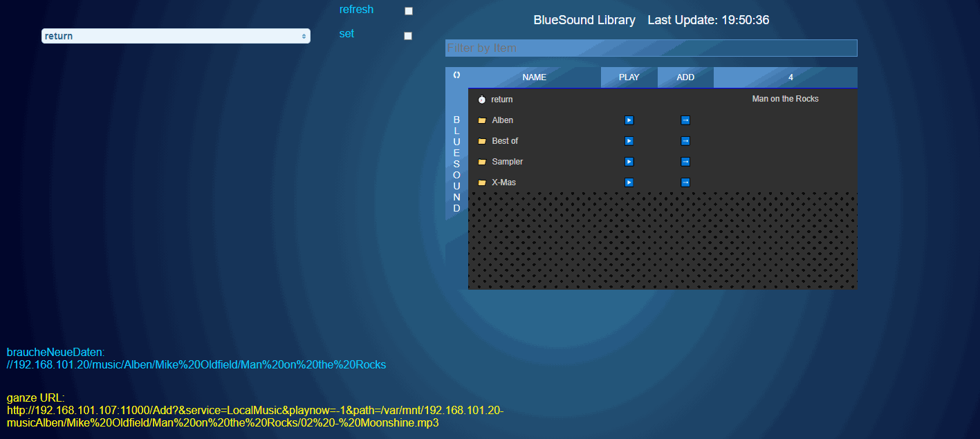
Task: Click the ganze URL label
Action: tap(36, 398)
